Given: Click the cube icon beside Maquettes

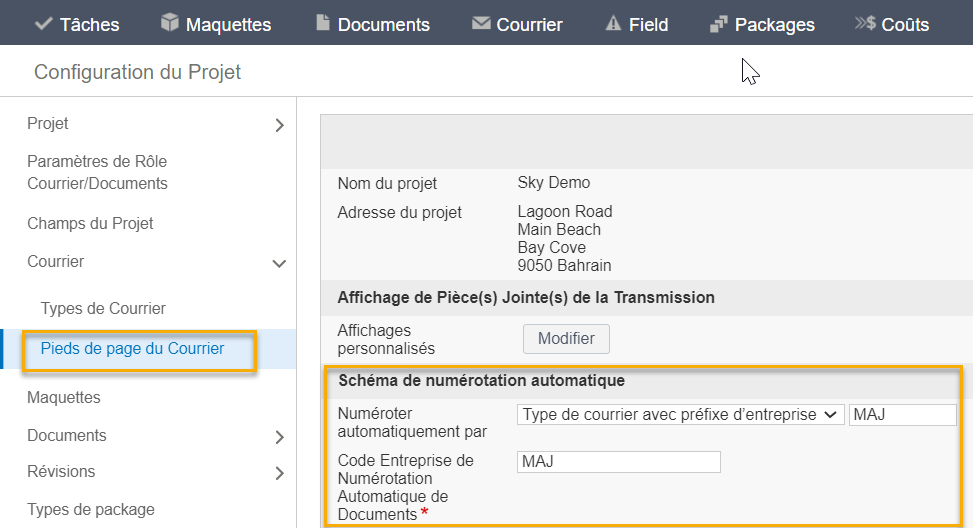Looking at the screenshot, I should 169,22.
